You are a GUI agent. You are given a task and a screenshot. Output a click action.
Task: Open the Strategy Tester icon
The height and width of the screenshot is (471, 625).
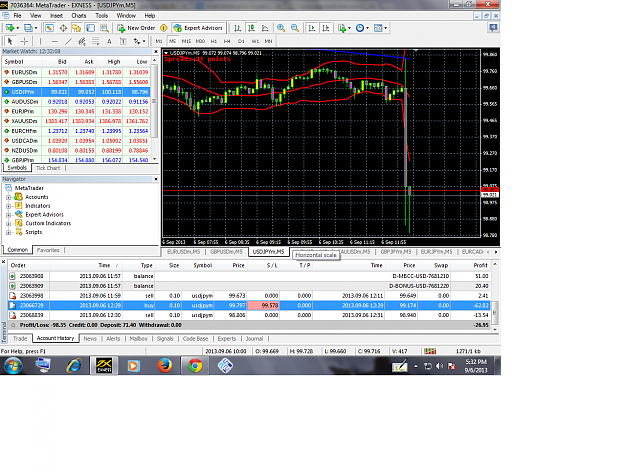tap(104, 28)
